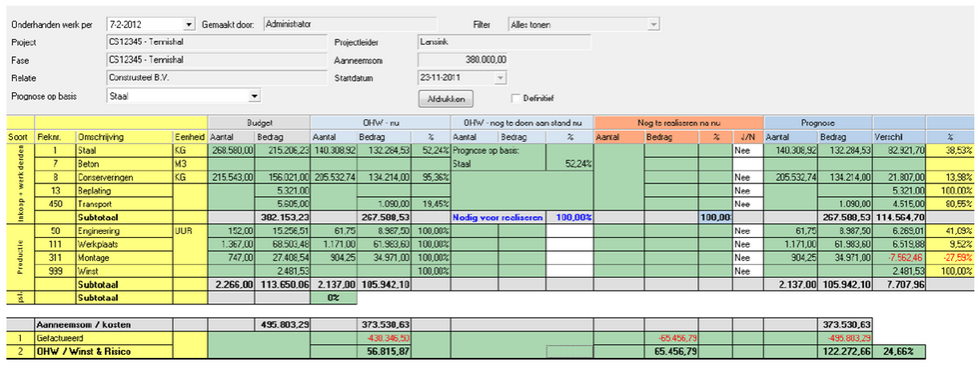Select the Conserveringen row description

click(x=124, y=177)
